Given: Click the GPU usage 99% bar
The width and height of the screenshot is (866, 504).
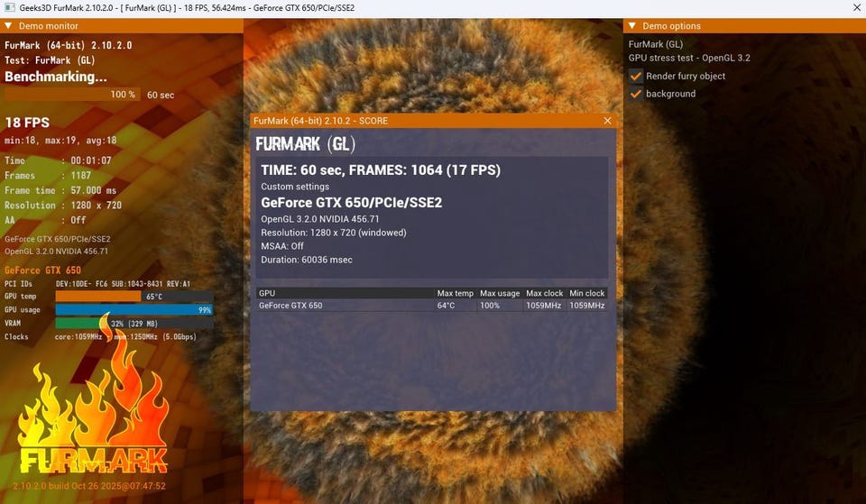Looking at the screenshot, I should (x=134, y=309).
